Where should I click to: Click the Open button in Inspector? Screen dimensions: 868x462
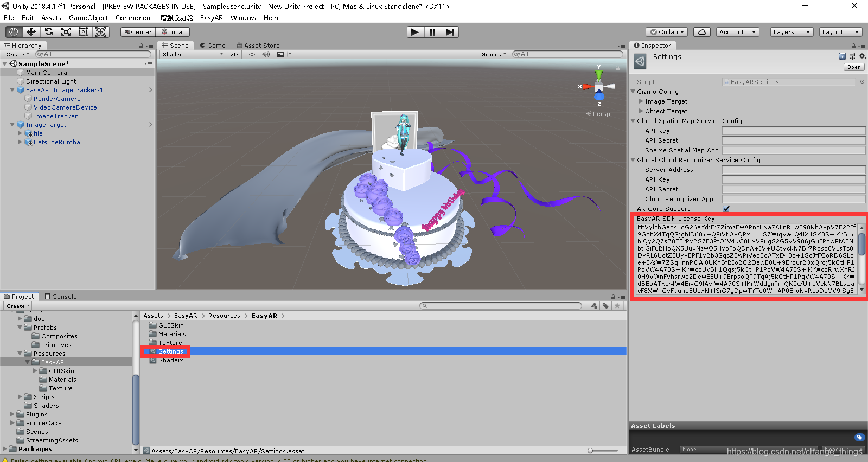(x=853, y=67)
